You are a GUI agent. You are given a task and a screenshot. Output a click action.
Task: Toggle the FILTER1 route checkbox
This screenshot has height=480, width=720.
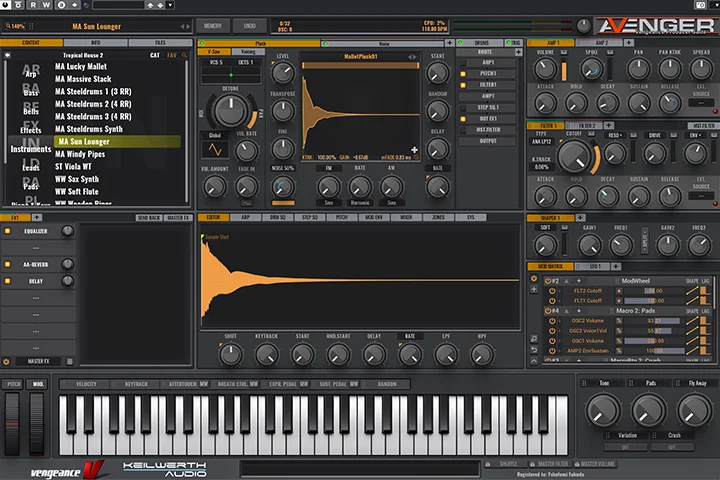pos(463,85)
